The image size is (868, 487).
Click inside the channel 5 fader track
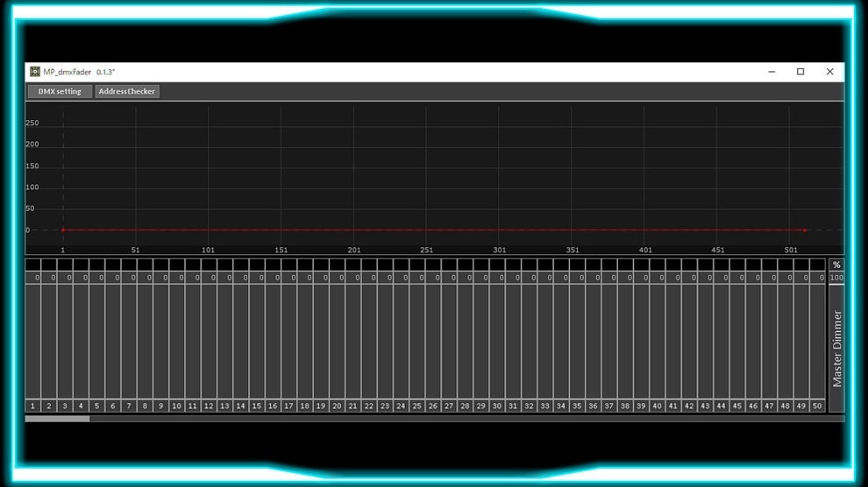coord(96,342)
